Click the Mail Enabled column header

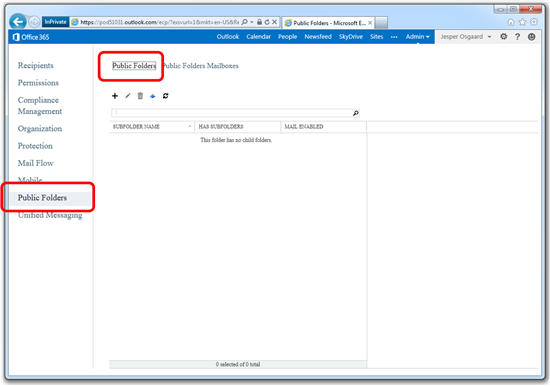tap(323, 126)
